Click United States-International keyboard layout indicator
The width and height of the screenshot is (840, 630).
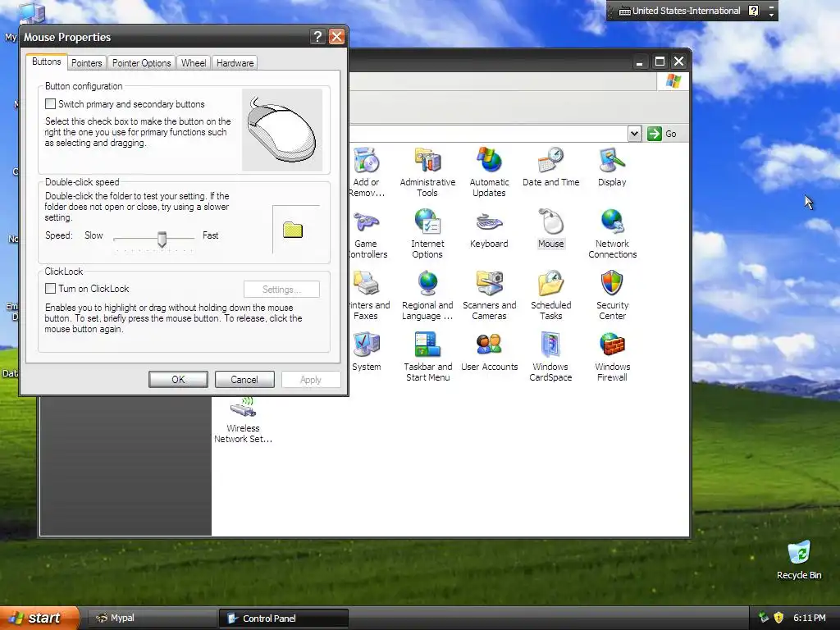point(680,11)
